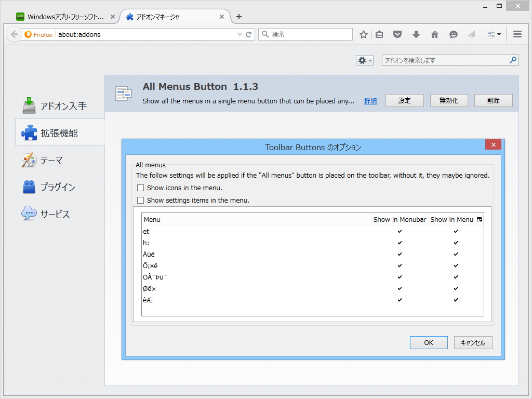Open the downloads arrow icon

point(416,34)
